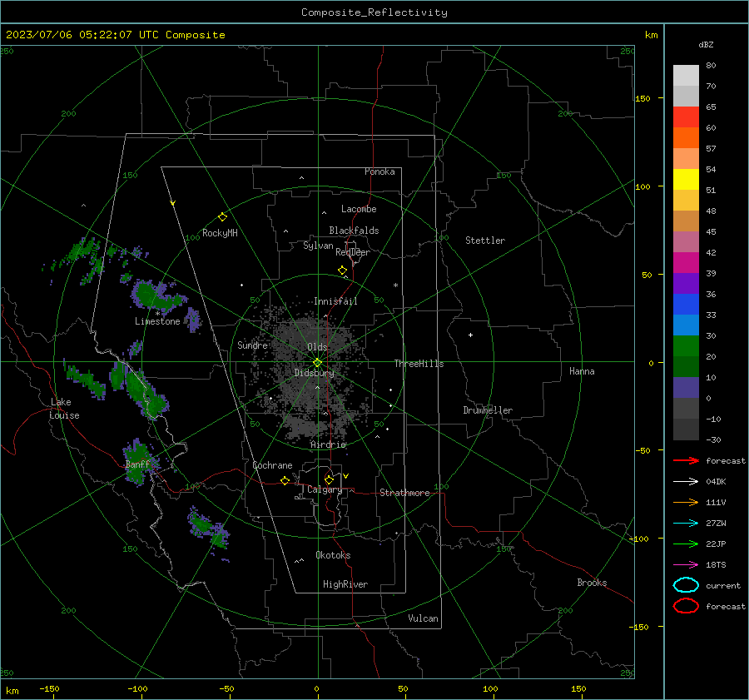
Task: Click the Banff label on the map
Action: click(x=137, y=464)
